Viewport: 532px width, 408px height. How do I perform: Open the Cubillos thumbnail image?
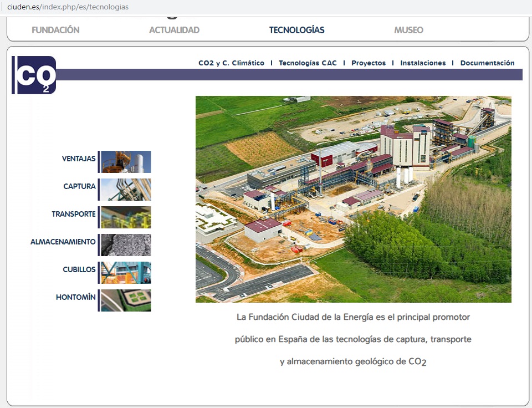126,273
